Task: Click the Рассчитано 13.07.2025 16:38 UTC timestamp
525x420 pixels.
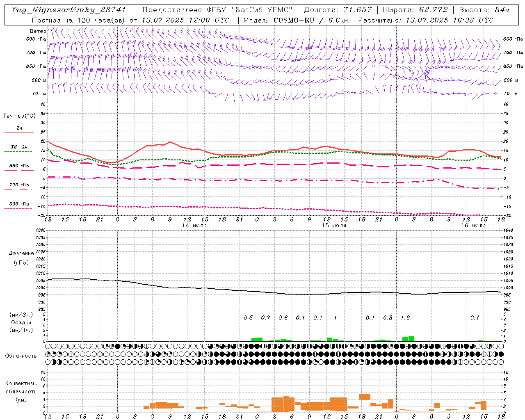Action: point(426,20)
